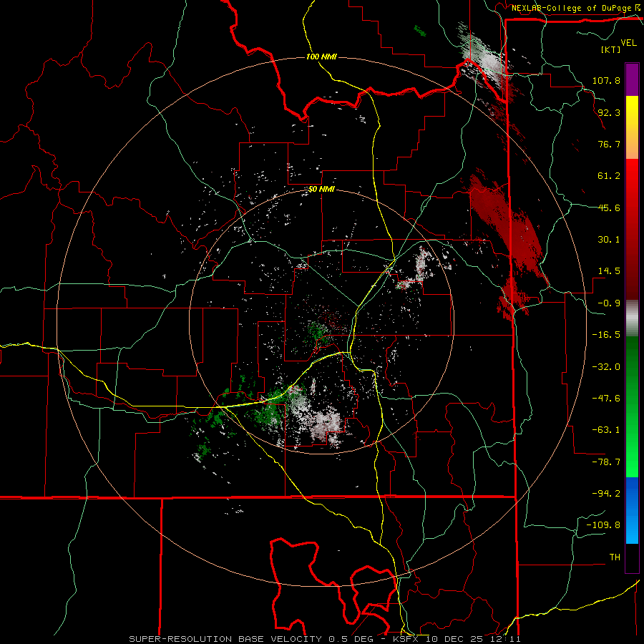Click the SUPER-RESOLUTION BASE VELOCITY caption text
Image resolution: width=644 pixels, height=644 pixels.
225,639
